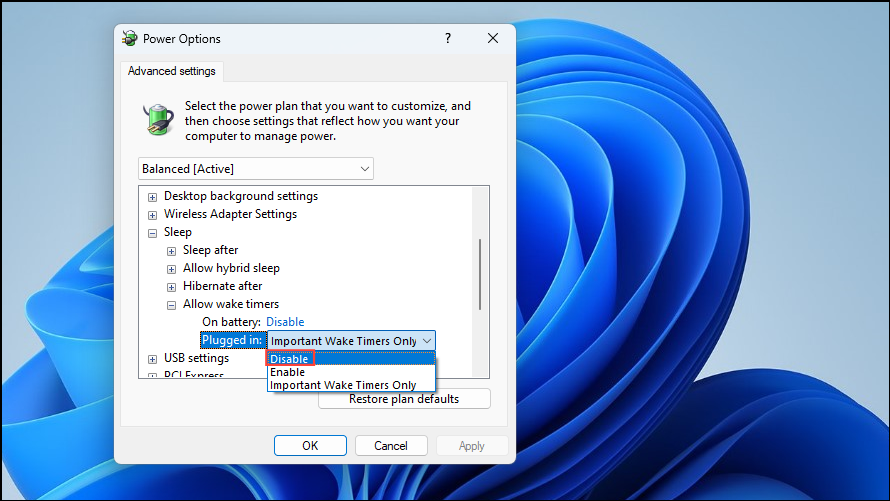Switch to the Advanced settings tab
The height and width of the screenshot is (501, 890).
point(171,71)
